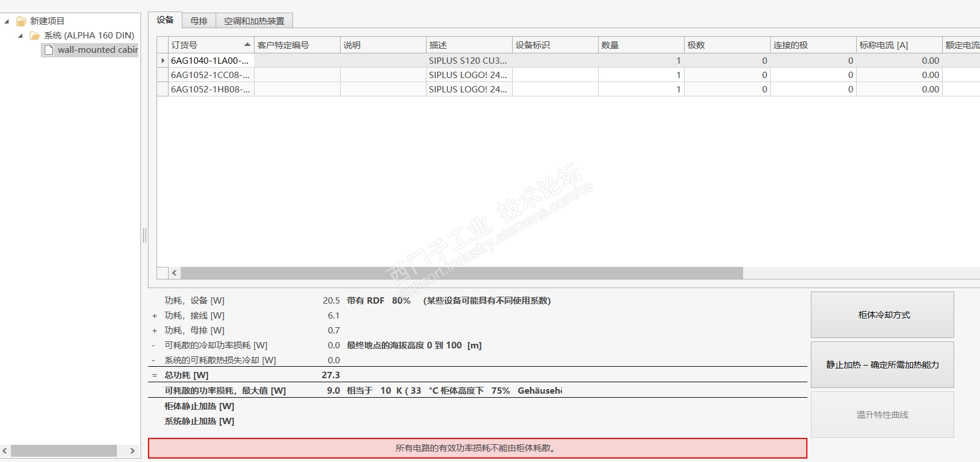
Task: Click tree panel scroll right arrow
Action: 132,451
